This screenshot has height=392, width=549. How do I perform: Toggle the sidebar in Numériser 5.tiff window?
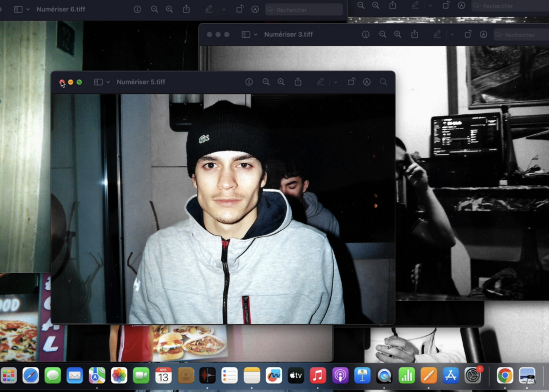pyautogui.click(x=98, y=82)
